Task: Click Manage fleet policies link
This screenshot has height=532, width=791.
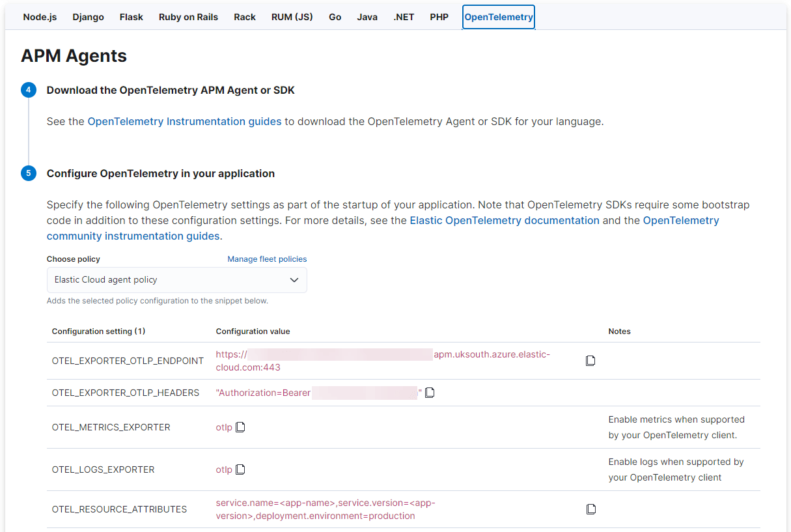Action: [x=267, y=259]
